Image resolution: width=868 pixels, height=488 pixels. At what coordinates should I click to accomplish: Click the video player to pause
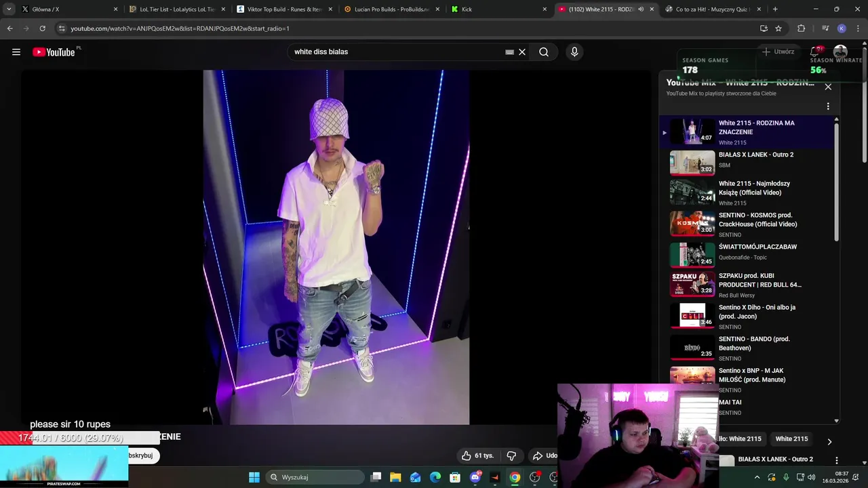[336, 247]
